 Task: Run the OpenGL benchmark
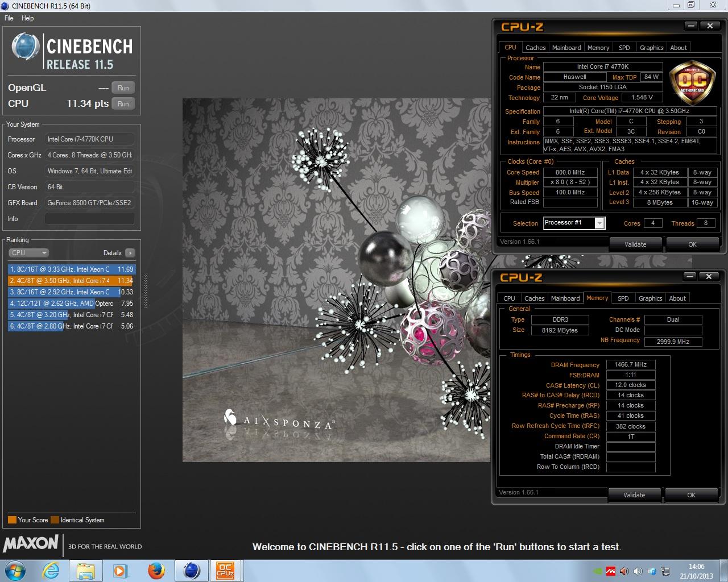point(123,88)
